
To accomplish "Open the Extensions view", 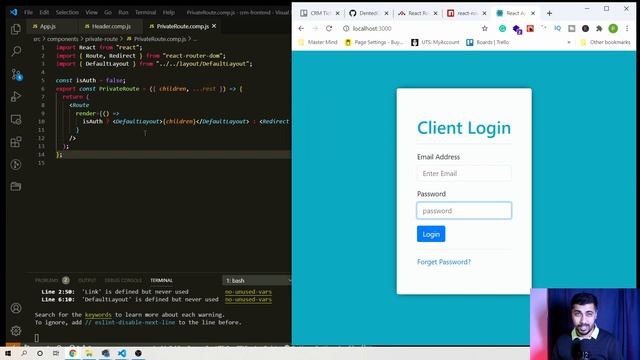I will 16,142.
